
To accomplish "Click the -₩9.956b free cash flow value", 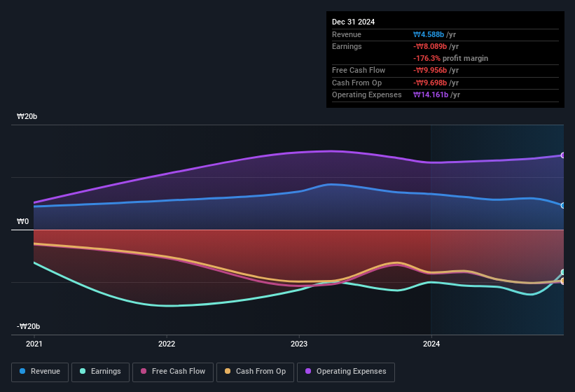I will tap(430, 70).
